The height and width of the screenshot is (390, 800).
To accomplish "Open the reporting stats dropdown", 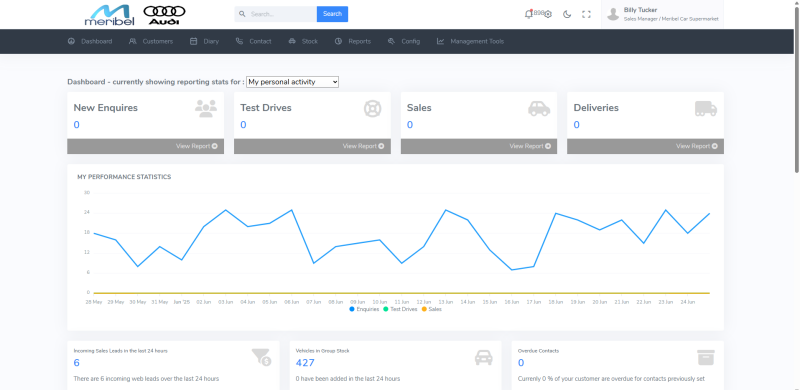I will coord(292,82).
